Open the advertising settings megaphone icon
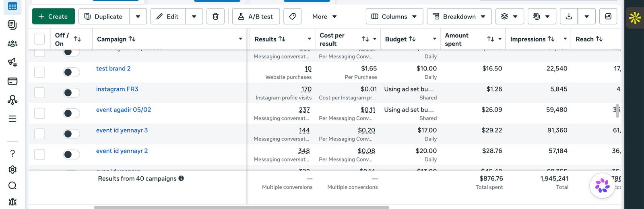Screen dimensions: 644x209 [12, 62]
